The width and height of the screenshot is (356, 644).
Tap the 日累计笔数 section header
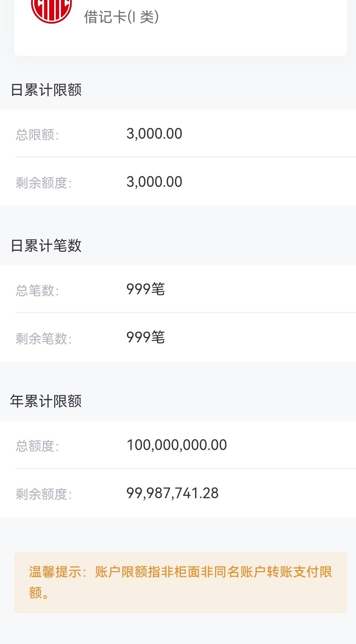[46, 245]
